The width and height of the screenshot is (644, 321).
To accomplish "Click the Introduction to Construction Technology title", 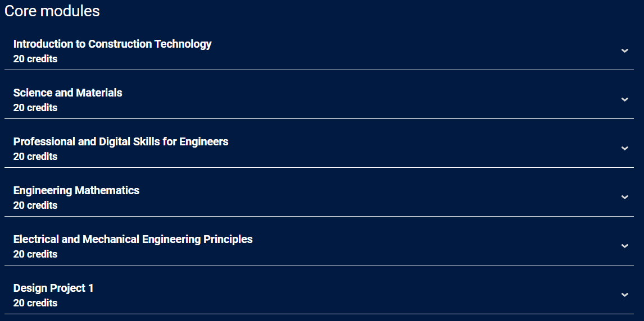I will click(112, 44).
